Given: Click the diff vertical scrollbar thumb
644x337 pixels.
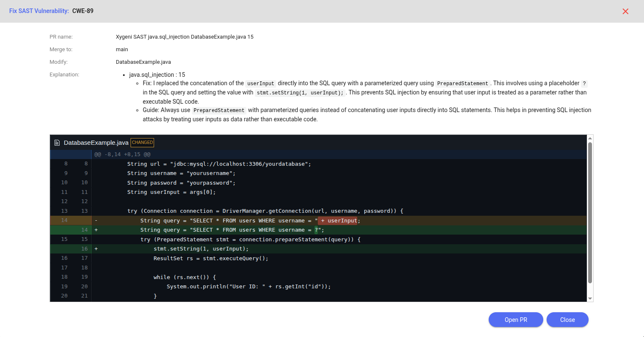Looking at the screenshot, I should (x=590, y=212).
